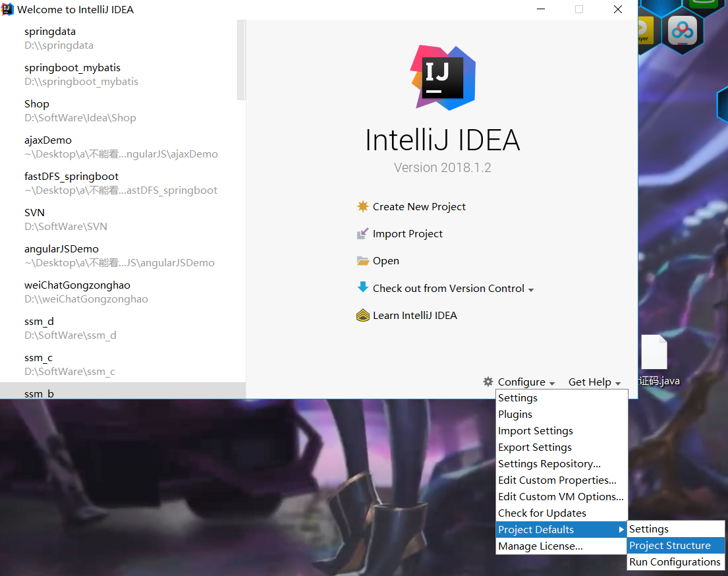This screenshot has width=728, height=576.
Task: Click the recent projects list scrollbar
Action: coord(241,59)
